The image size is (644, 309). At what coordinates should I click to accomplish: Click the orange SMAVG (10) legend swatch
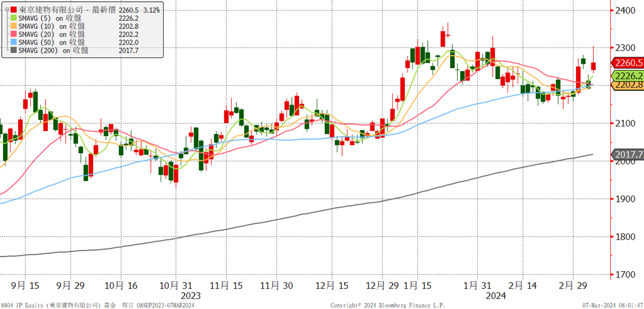pyautogui.click(x=14, y=27)
